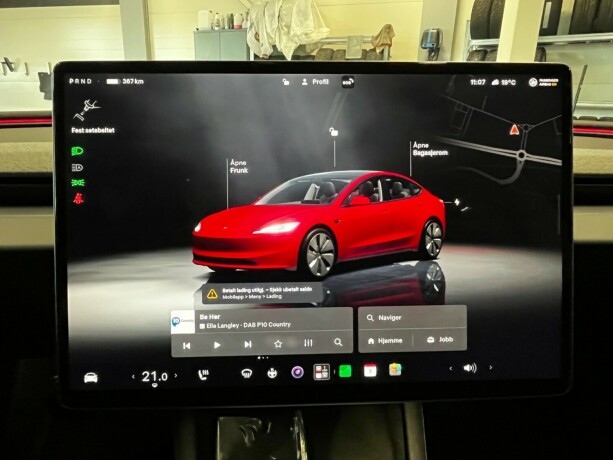Tap the station logo thumbnail
This screenshot has height=460, width=613.
click(183, 322)
